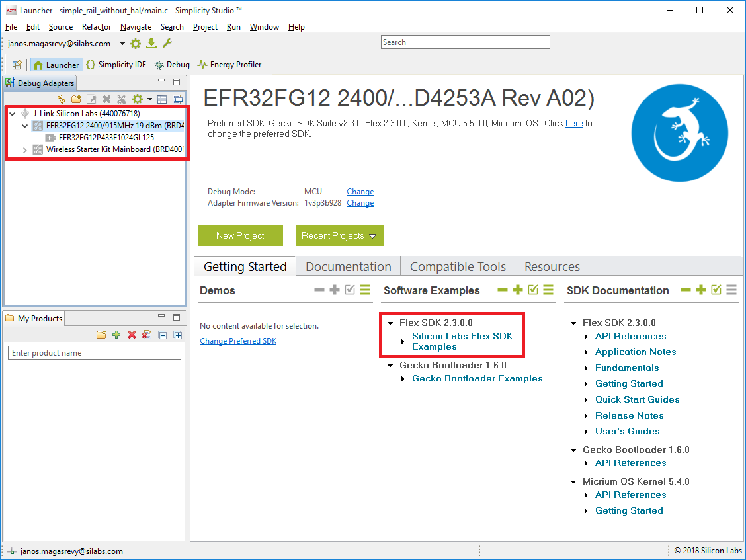Click 'here' link to change preferred SDK
Viewport: 746px width, 560px height.
point(574,123)
